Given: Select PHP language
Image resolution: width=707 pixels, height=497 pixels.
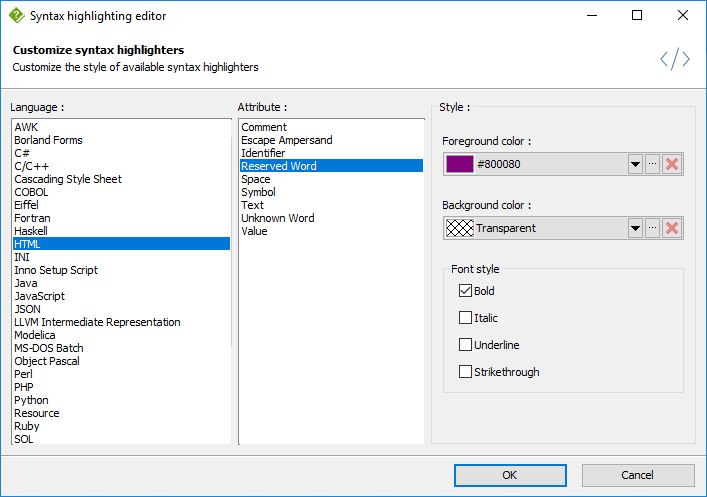Looking at the screenshot, I should tap(122, 387).
